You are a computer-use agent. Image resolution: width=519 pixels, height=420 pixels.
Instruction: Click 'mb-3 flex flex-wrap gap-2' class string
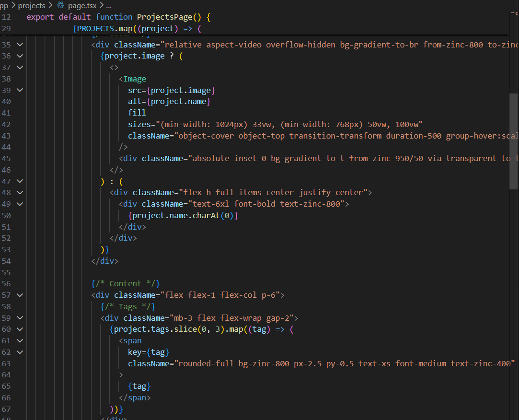231,318
